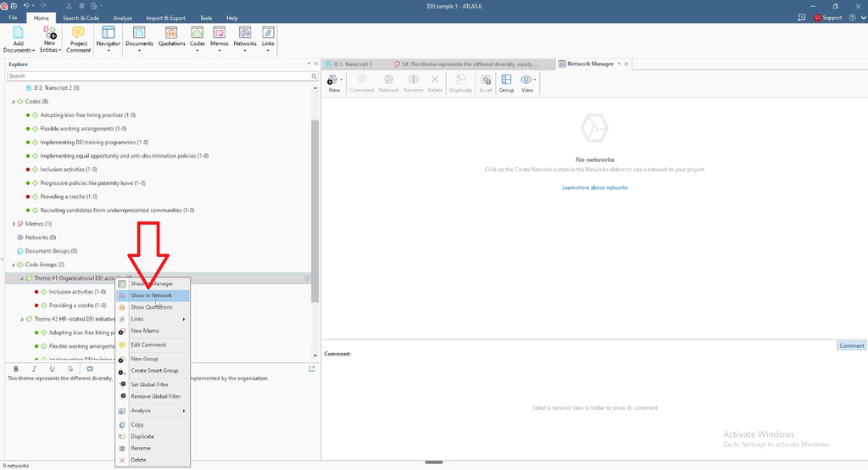Switch to Import & Export ribbon tab
The height and width of the screenshot is (470, 868).
(166, 18)
